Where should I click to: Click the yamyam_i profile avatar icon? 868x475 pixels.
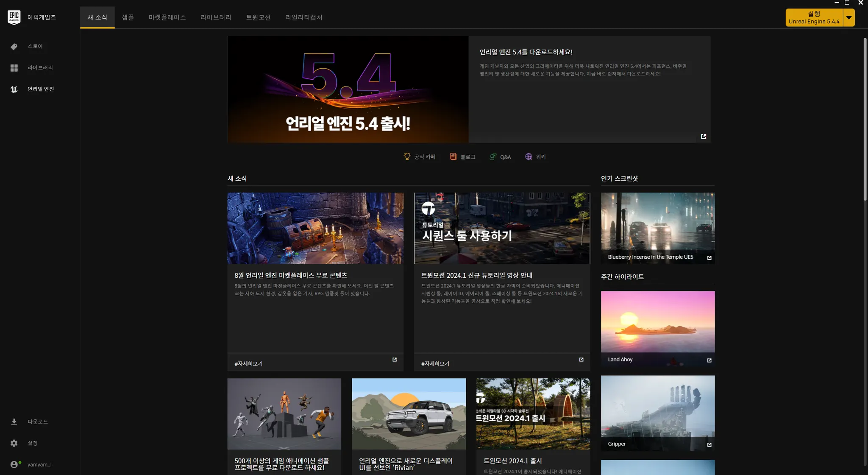pos(14,464)
